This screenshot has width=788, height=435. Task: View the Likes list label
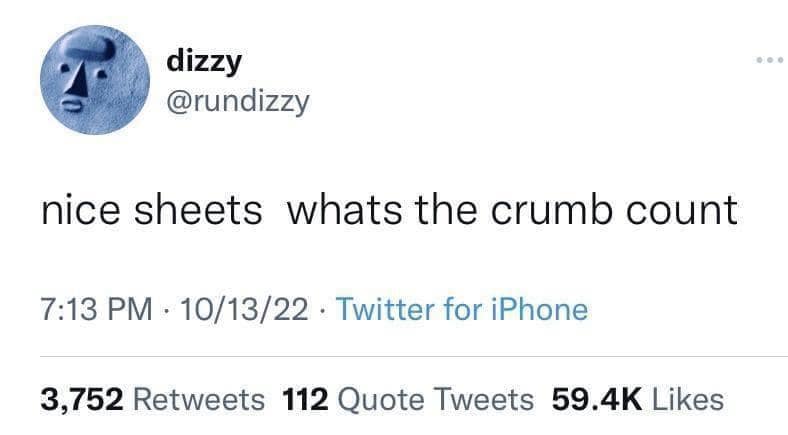tap(687, 400)
